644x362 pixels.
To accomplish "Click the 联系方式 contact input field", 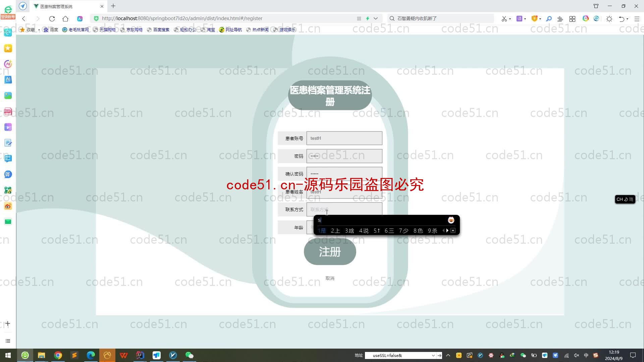I will 344,209.
